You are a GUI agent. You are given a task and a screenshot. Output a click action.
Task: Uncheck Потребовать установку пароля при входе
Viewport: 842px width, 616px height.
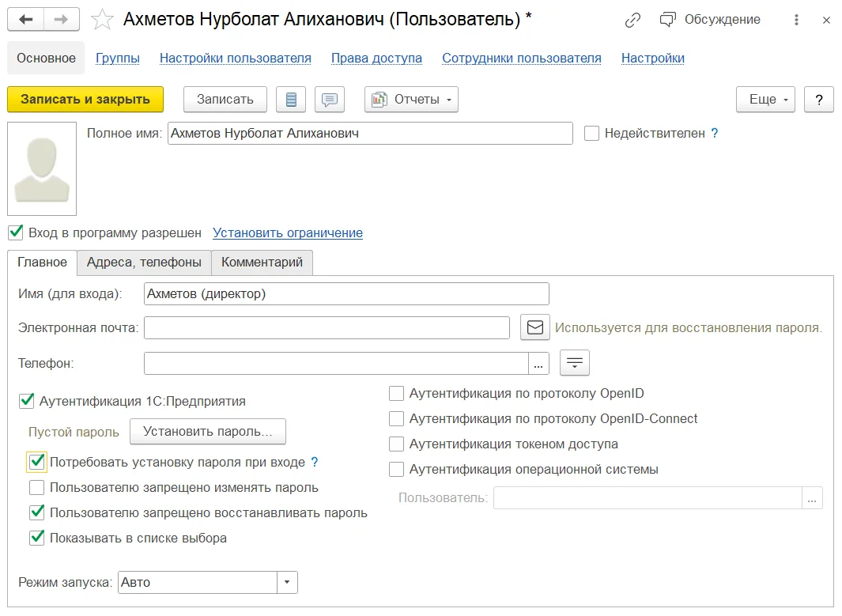click(x=37, y=462)
